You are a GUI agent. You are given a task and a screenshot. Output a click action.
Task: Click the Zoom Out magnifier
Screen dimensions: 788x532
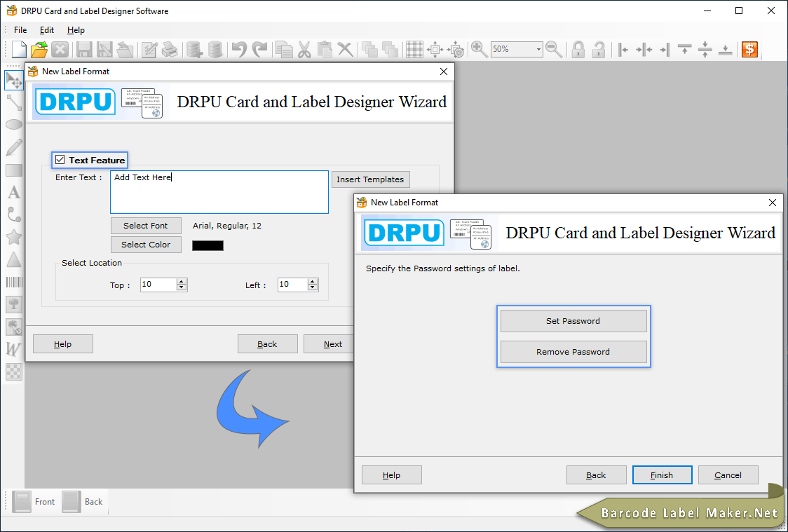[554, 49]
